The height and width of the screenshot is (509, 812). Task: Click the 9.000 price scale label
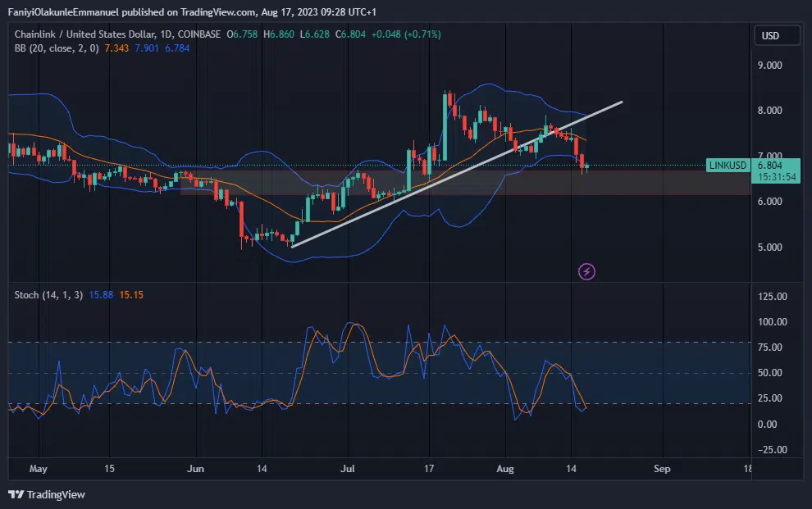click(769, 65)
